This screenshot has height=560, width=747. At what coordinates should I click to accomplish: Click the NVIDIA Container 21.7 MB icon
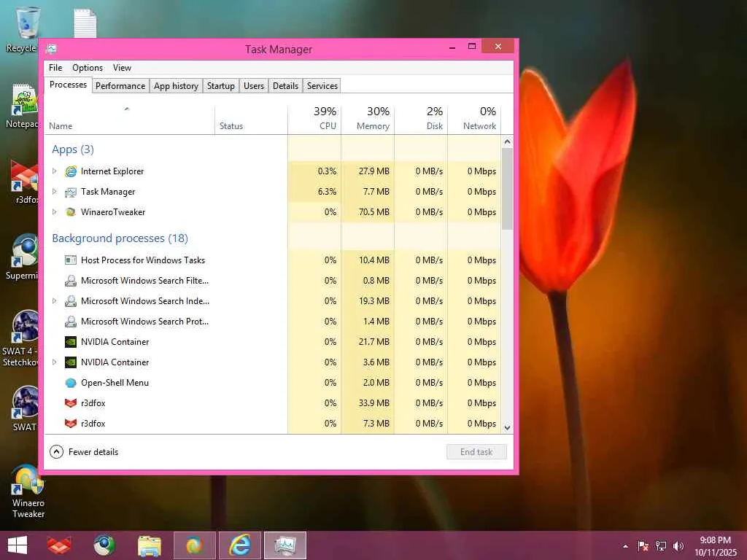click(71, 342)
